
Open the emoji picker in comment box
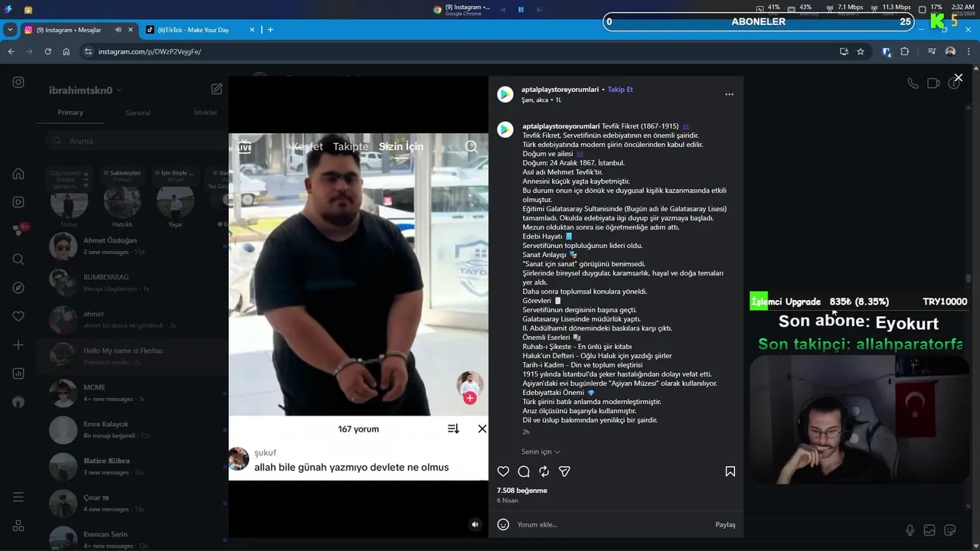pyautogui.click(x=503, y=524)
